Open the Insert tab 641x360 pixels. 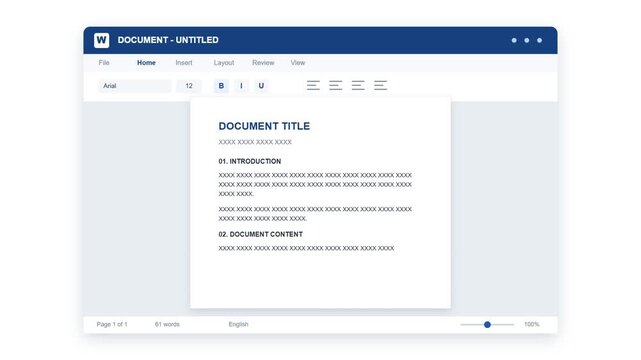(x=184, y=63)
